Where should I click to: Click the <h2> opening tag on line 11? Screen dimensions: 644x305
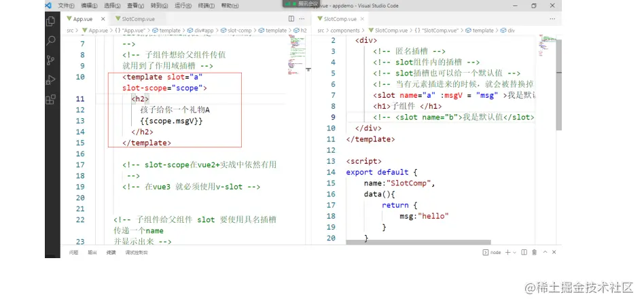[140, 99]
